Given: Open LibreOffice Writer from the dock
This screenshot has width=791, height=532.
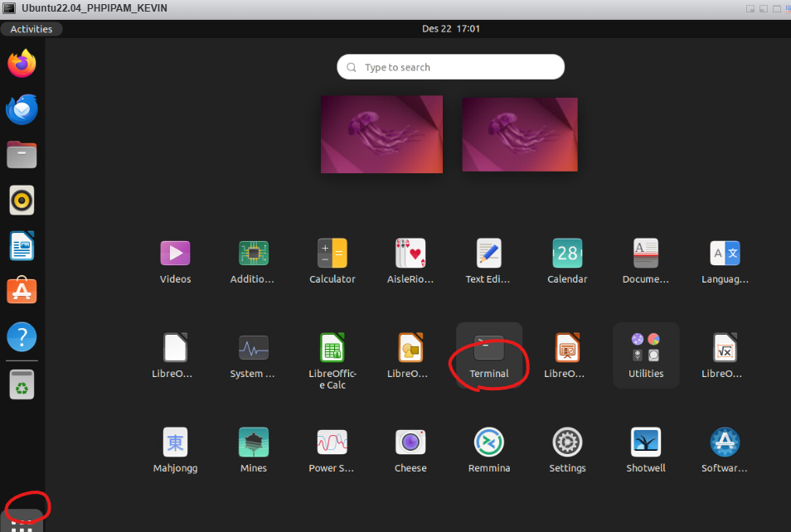Looking at the screenshot, I should 22,245.
